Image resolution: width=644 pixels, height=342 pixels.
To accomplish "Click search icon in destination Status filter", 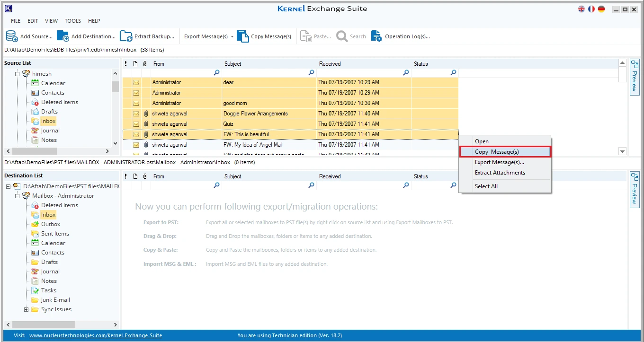I will click(453, 185).
